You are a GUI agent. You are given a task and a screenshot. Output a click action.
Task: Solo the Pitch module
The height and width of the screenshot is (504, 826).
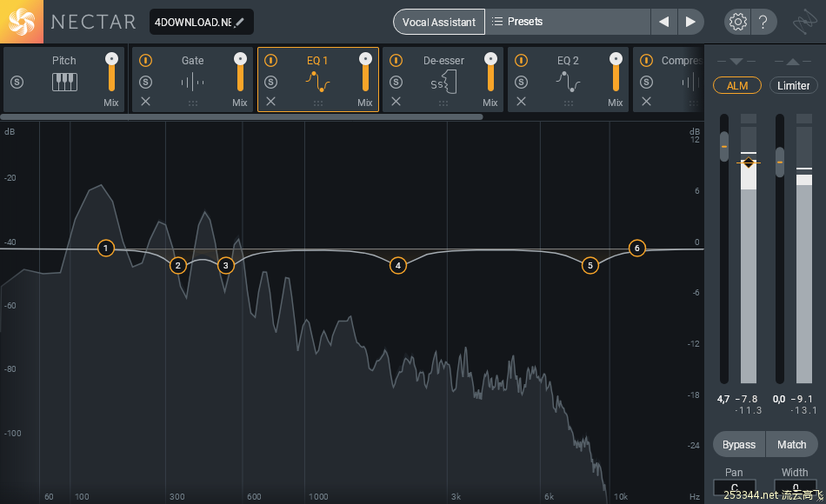tap(17, 83)
